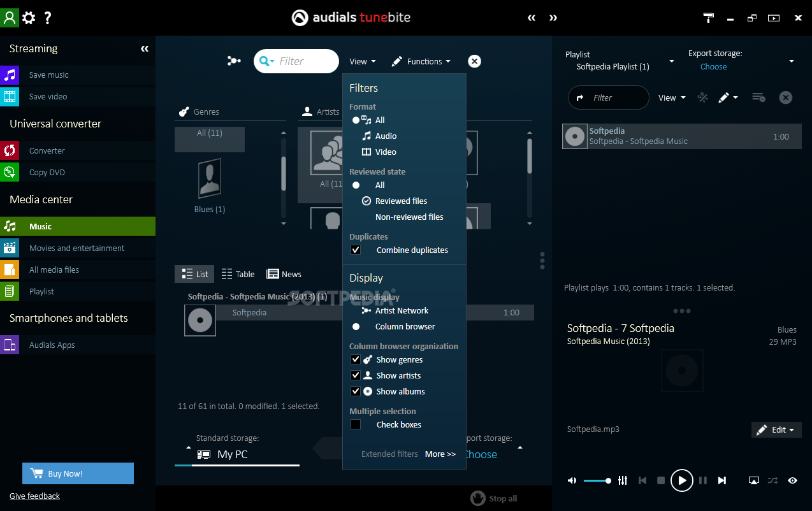
Task: Open the Playlist section in the sidebar
Action: [78, 292]
